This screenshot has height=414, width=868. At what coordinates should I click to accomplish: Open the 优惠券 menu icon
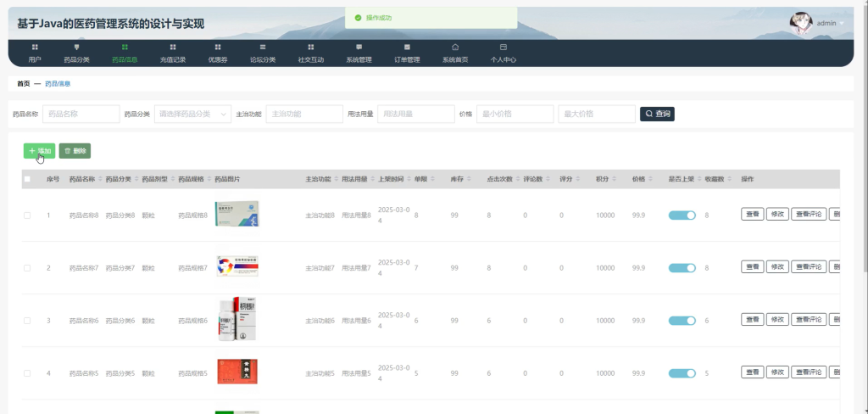point(218,48)
